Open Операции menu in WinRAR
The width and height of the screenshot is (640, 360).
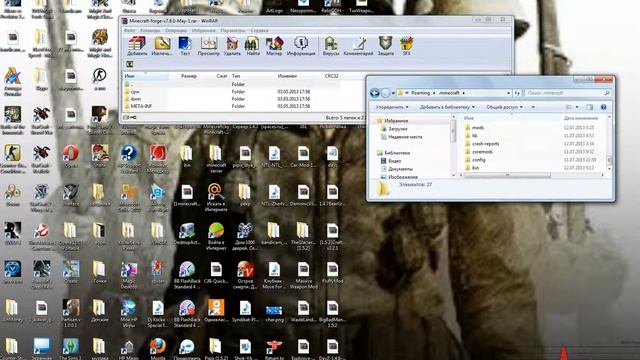point(176,31)
